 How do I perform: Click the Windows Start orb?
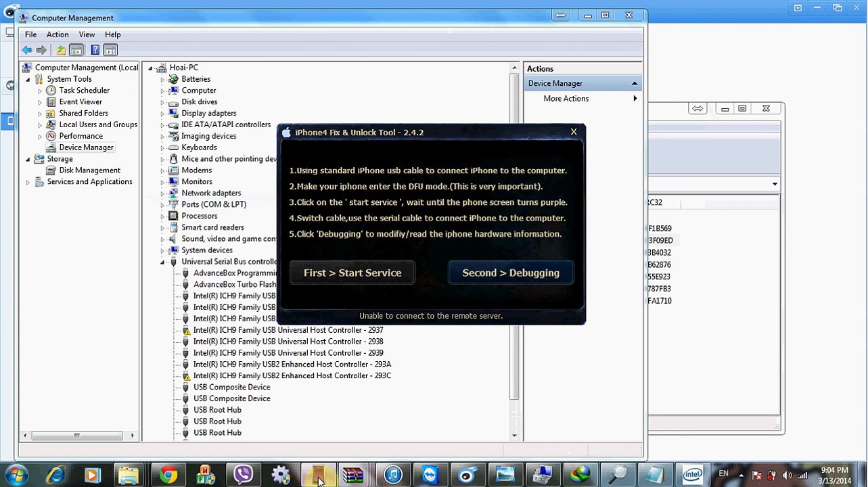click(x=17, y=475)
